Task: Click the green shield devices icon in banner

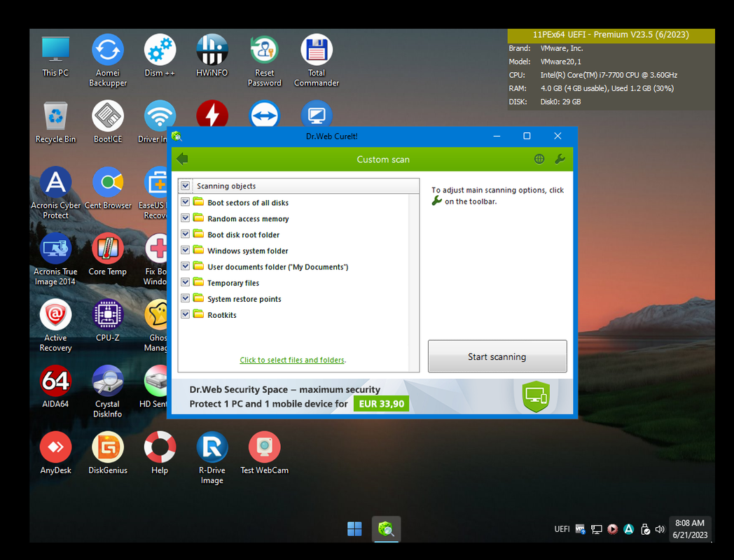Action: point(536,397)
